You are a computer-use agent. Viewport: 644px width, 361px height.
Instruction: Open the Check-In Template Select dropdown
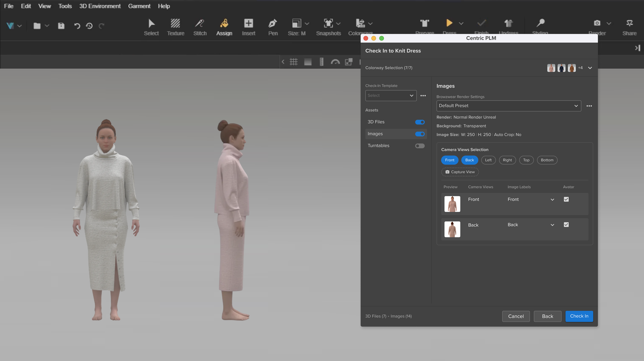point(391,96)
